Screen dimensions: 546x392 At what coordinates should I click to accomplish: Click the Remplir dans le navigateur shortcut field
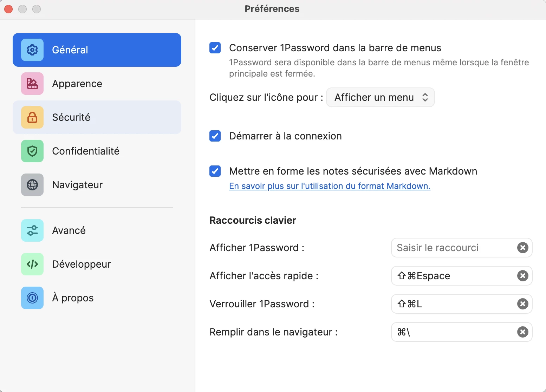462,332
